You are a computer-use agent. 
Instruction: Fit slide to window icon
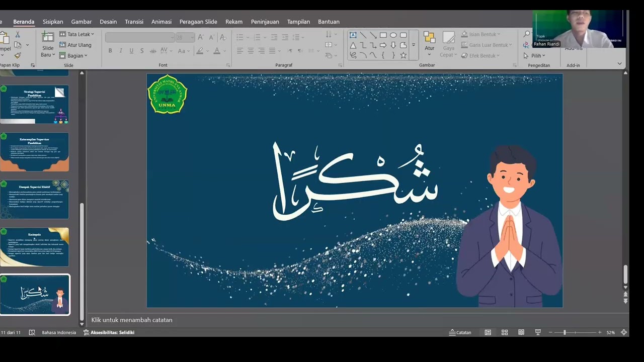624,332
